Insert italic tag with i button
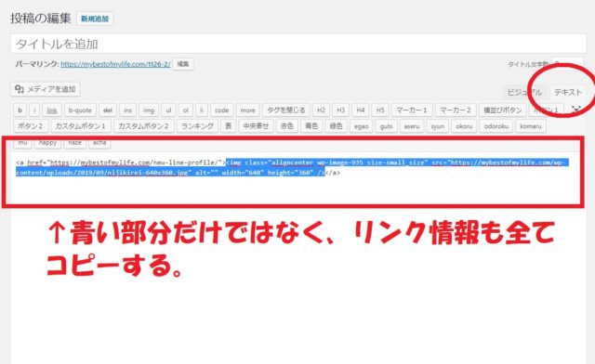Image resolution: width=595 pixels, height=364 pixels. [34, 110]
